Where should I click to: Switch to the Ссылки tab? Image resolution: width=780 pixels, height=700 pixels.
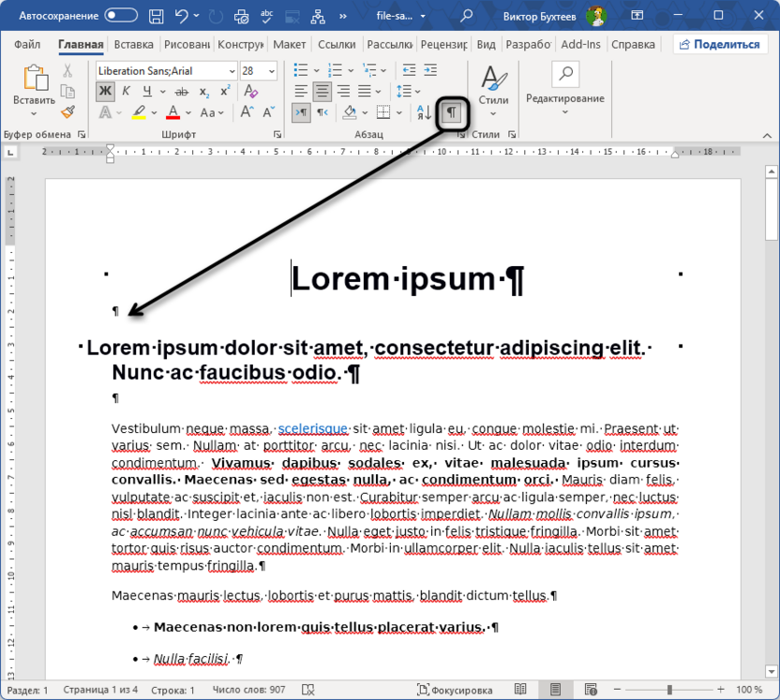[337, 44]
